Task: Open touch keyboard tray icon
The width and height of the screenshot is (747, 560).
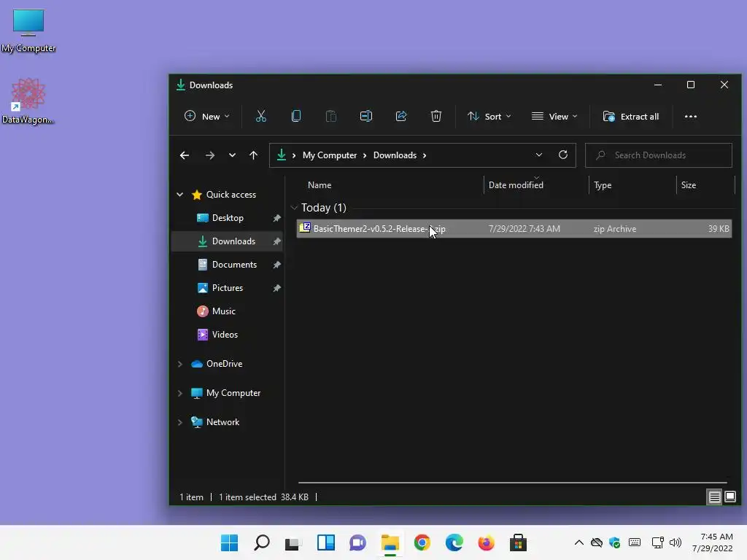Action: 635,542
